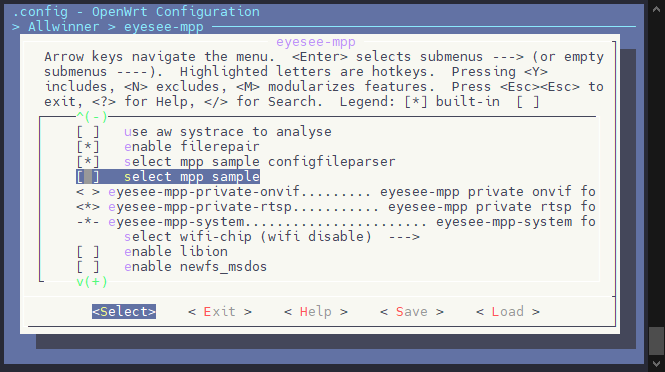Toggle eyesee-mpp-private-rtsp tristate marker
Image resolution: width=665 pixels, height=372 pixels.
(x=88, y=207)
